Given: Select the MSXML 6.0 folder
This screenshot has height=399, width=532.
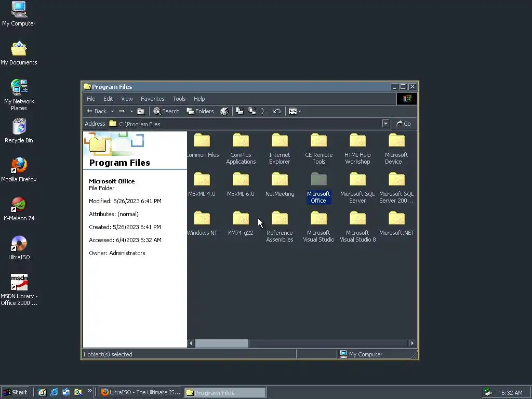Looking at the screenshot, I should click(241, 185).
